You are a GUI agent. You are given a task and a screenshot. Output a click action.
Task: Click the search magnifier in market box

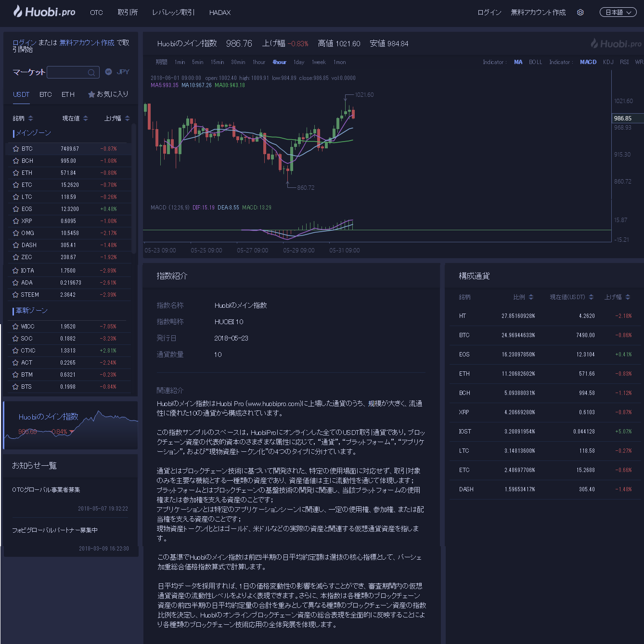coord(91,73)
